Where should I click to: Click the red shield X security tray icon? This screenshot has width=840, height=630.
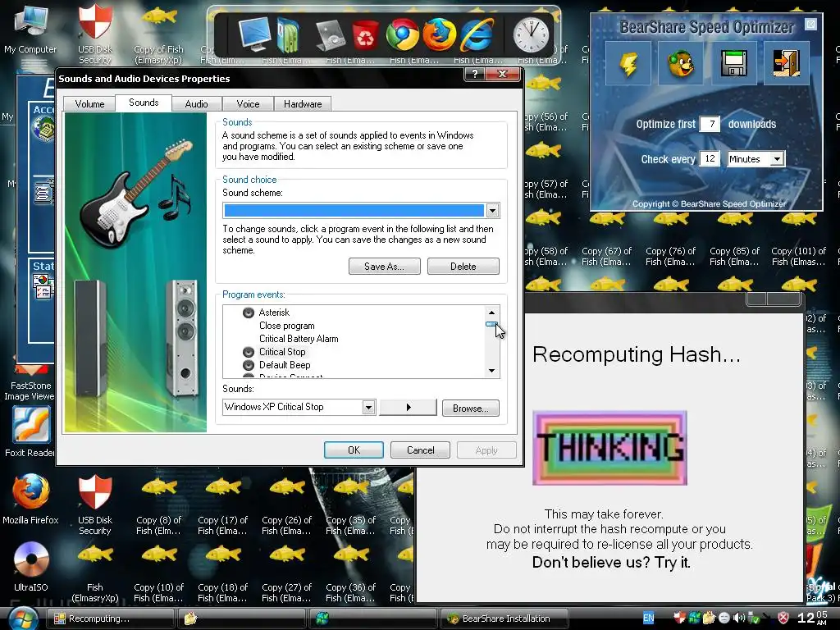tap(783, 618)
